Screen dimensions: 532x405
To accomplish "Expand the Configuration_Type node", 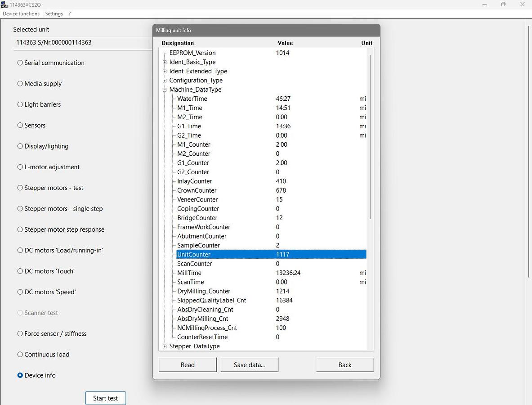I will click(x=165, y=81).
